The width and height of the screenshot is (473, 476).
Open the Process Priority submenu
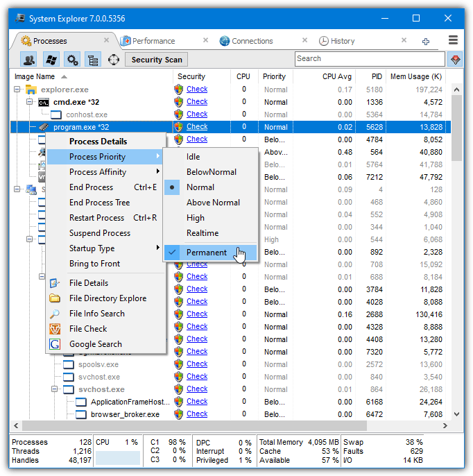coord(105,157)
